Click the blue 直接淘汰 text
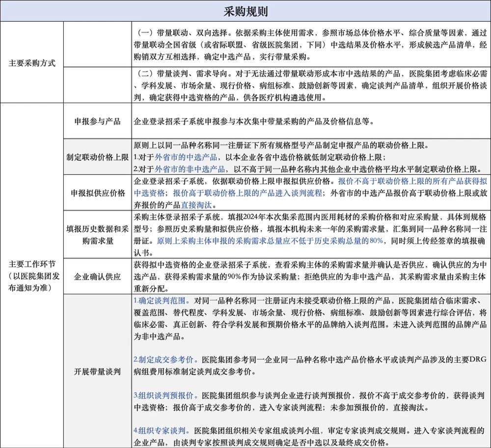491x448 pixels. (x=197, y=204)
